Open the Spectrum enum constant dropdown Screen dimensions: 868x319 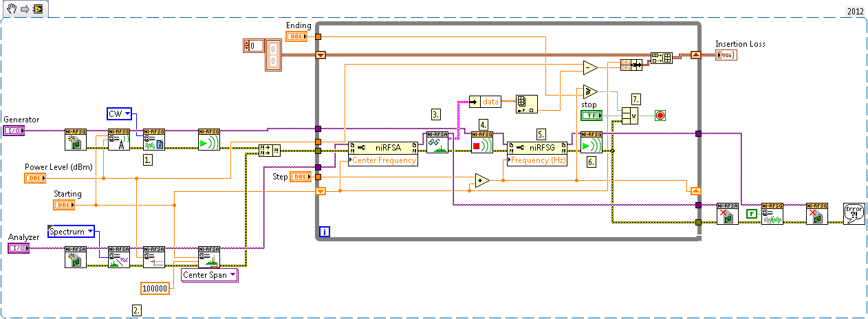(x=71, y=232)
